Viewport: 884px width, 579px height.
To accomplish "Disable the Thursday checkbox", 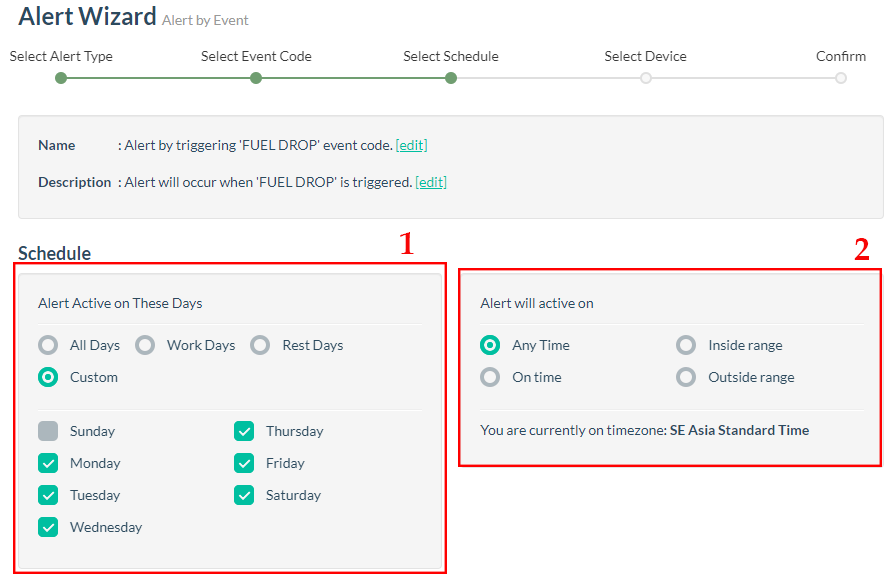I will (x=244, y=431).
